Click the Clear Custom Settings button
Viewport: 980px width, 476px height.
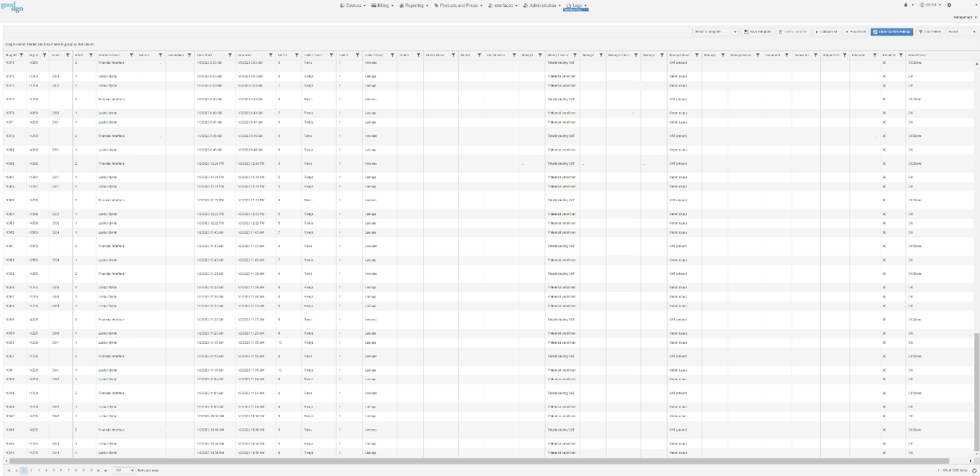892,31
